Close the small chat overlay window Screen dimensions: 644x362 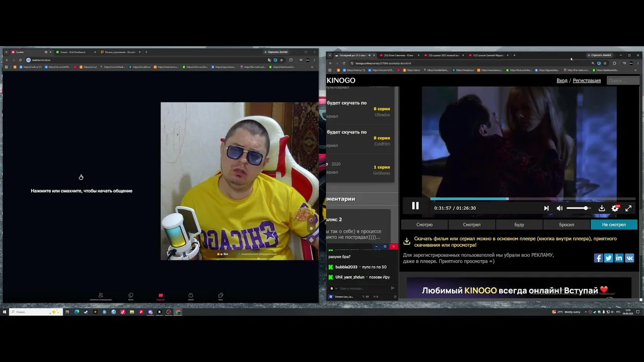[393, 246]
